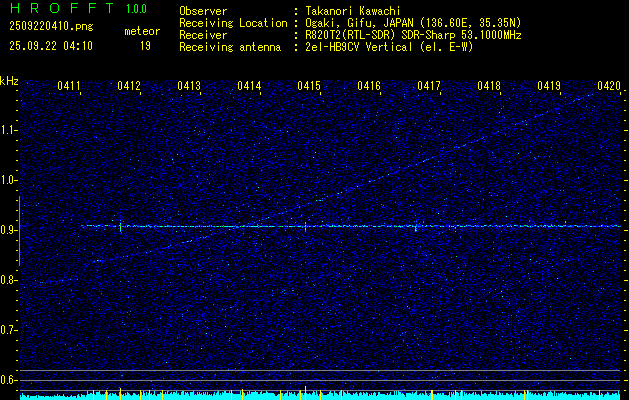Select the 0415 time marker

click(309, 87)
